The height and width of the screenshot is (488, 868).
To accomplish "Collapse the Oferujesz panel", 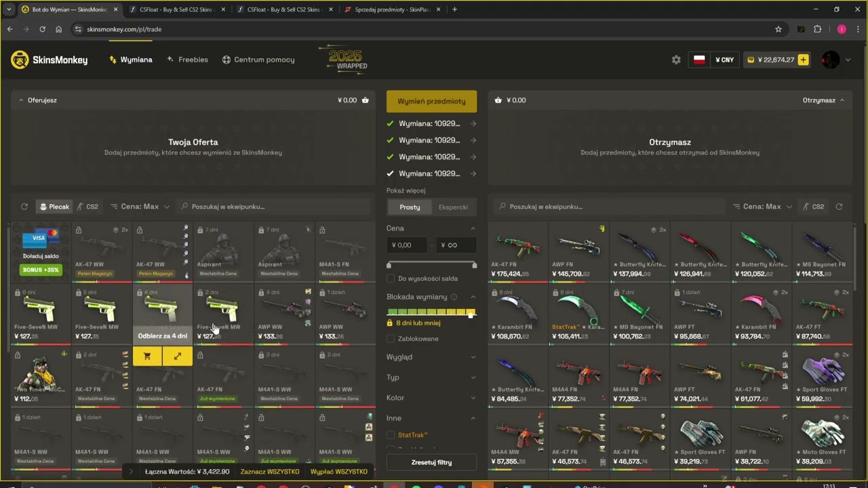I will (21, 100).
